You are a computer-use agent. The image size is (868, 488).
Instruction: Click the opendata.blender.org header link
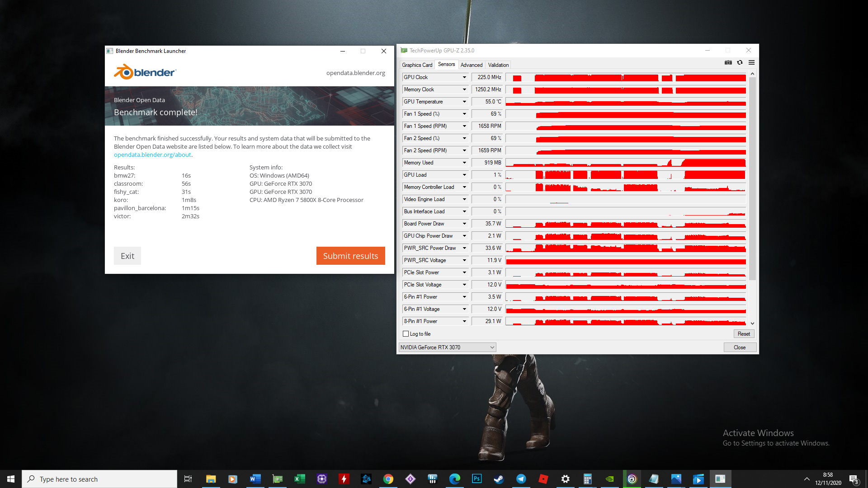tap(356, 73)
